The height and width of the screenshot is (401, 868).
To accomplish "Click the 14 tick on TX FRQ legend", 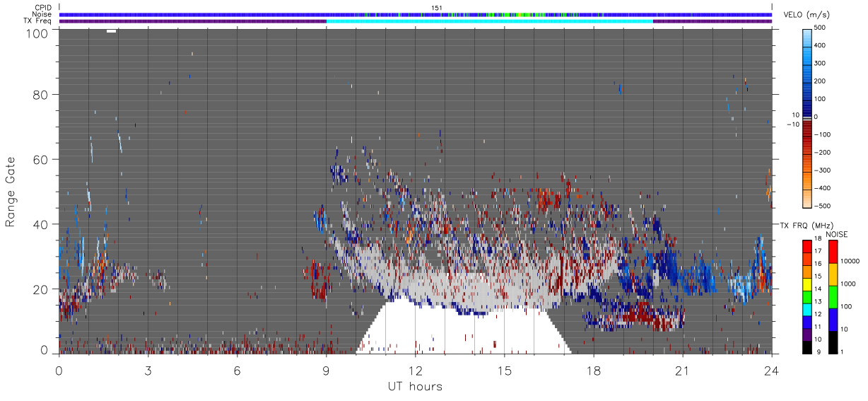I will tap(817, 289).
